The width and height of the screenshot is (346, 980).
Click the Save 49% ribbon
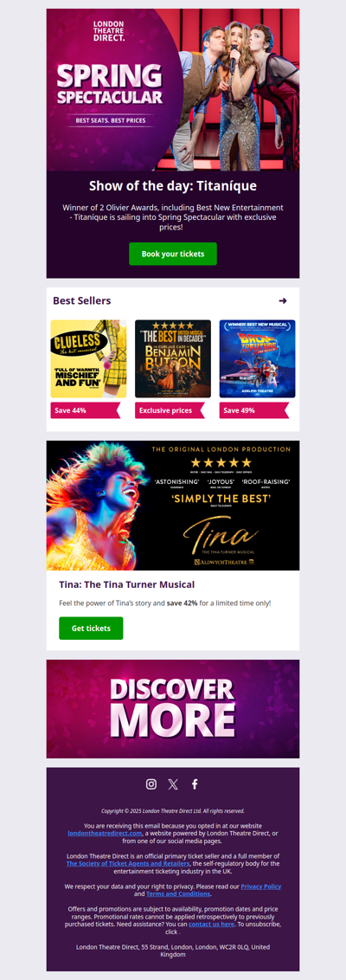click(254, 410)
